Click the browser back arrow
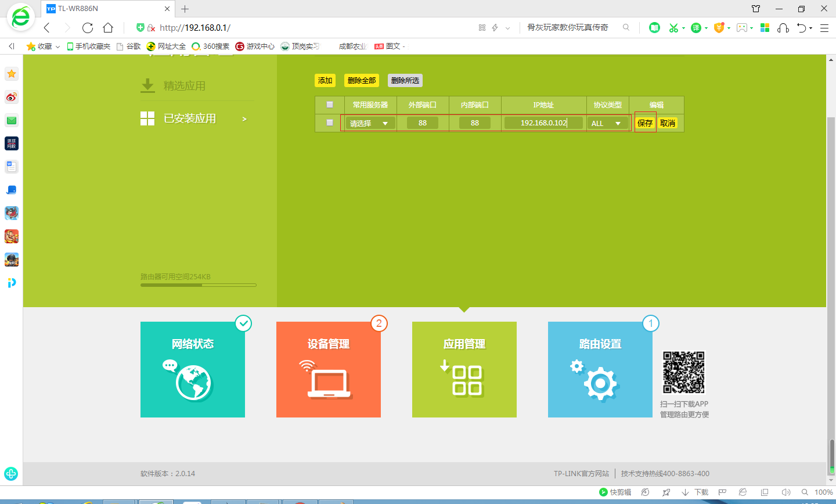 47,28
